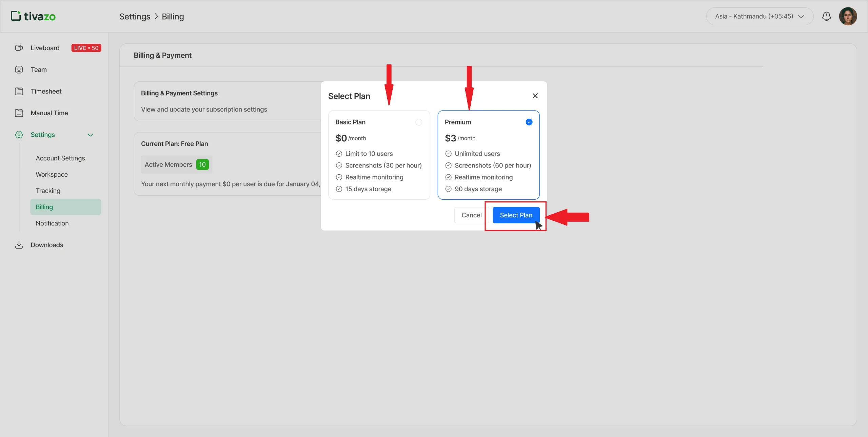Click the tivazo logo
This screenshot has height=437, width=868.
[33, 16]
